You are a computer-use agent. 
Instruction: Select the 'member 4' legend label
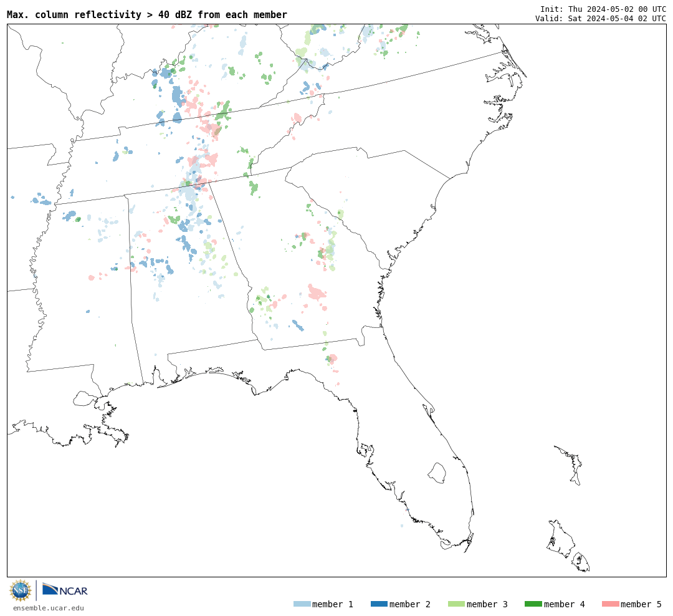pyautogui.click(x=564, y=604)
